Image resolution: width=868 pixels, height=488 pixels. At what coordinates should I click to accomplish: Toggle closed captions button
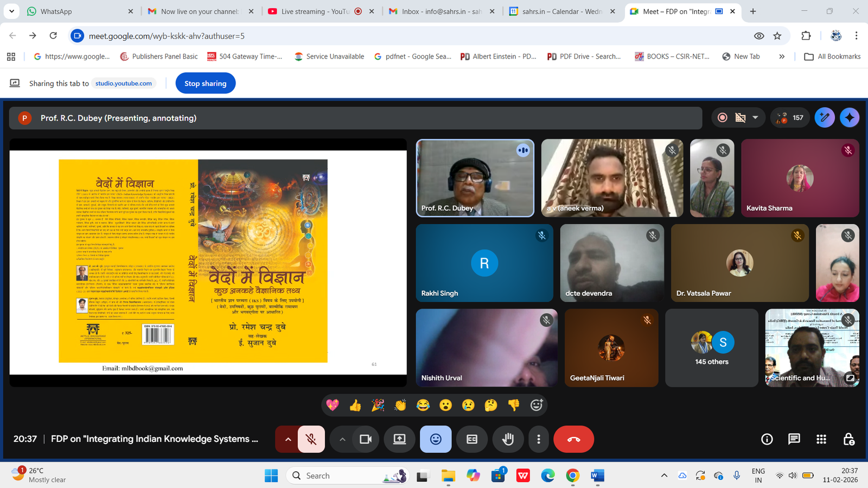(472, 439)
